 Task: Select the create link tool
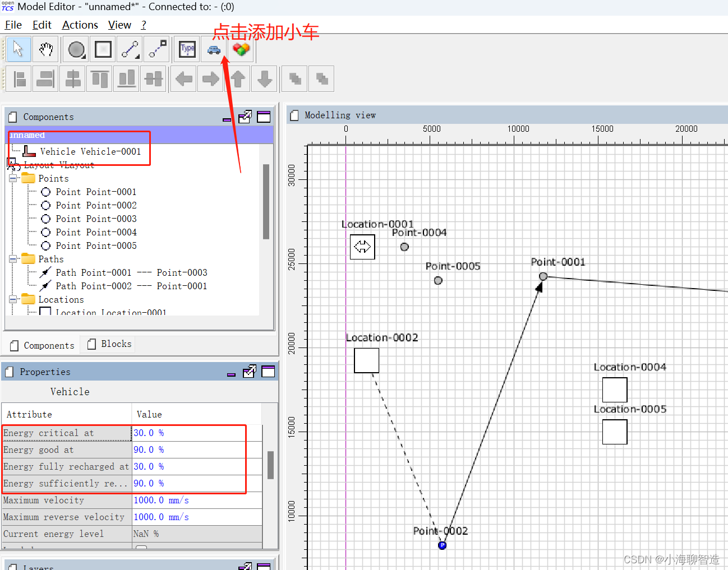[157, 49]
